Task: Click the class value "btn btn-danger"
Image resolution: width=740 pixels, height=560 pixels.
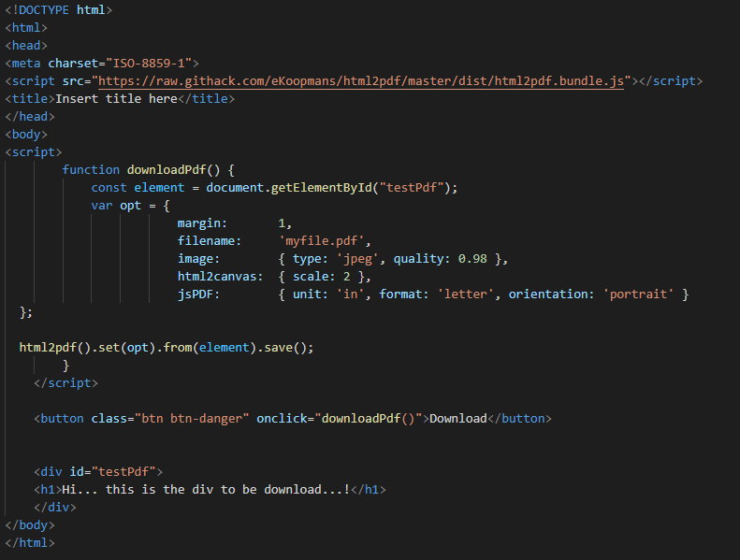Action: [x=192, y=419]
